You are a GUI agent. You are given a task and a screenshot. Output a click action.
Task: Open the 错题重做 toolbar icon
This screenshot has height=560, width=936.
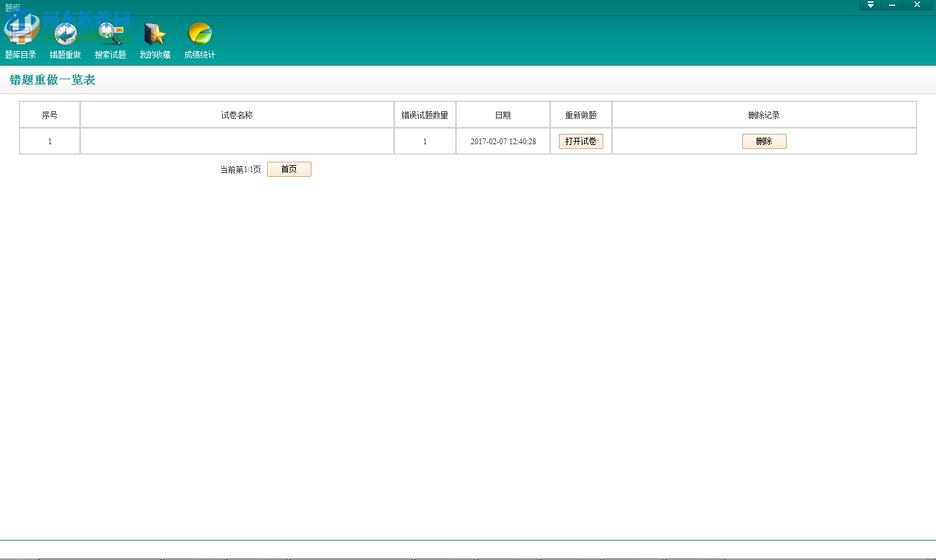(65, 39)
